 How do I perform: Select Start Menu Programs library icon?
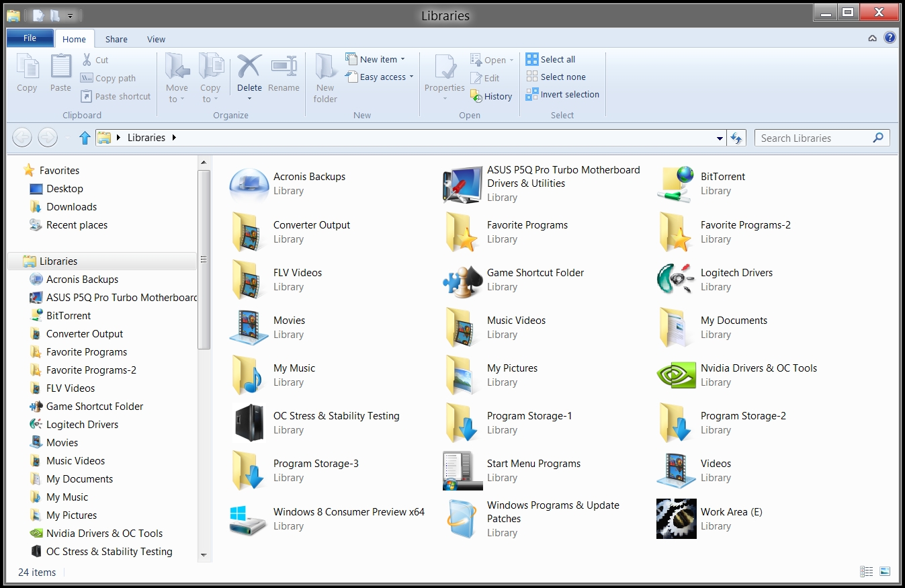tap(463, 471)
